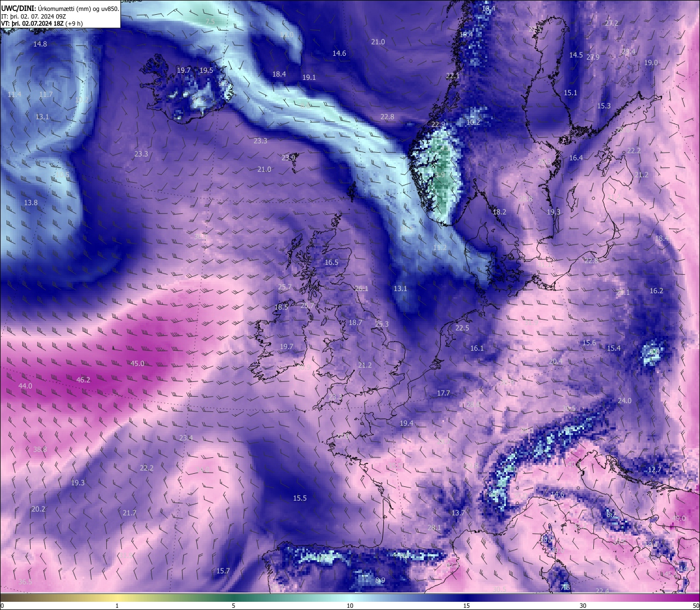The width and height of the screenshot is (700, 610).
Task: Click the 16.1 value over northern Germany
Action: (x=477, y=348)
